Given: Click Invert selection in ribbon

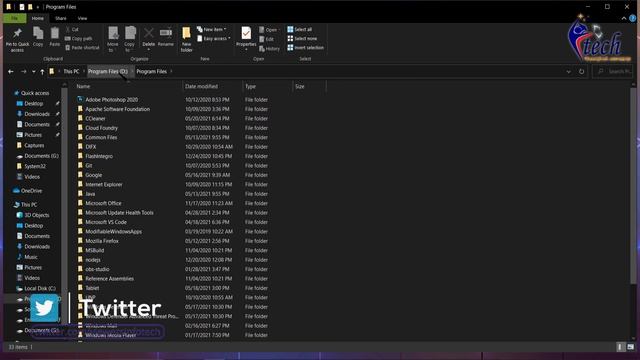Looking at the screenshot, I should click(305, 48).
